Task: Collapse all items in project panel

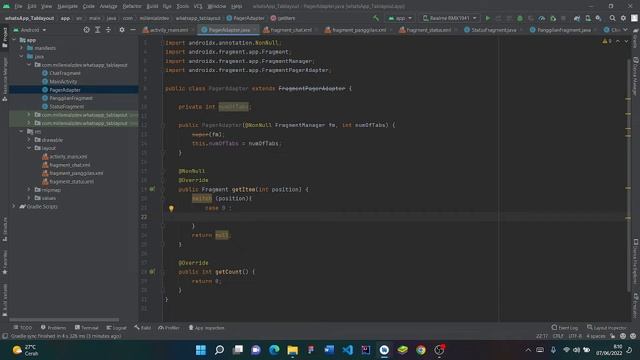Action: click(x=109, y=30)
